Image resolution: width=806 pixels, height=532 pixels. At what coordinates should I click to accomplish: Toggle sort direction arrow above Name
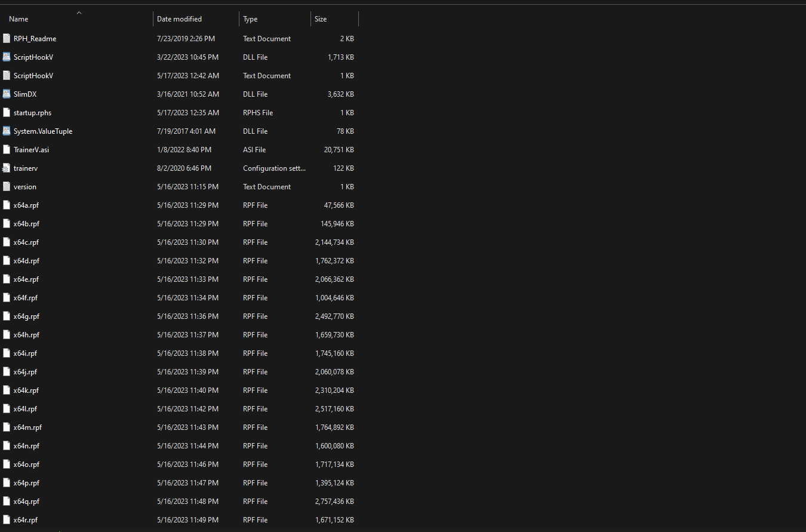tap(79, 13)
